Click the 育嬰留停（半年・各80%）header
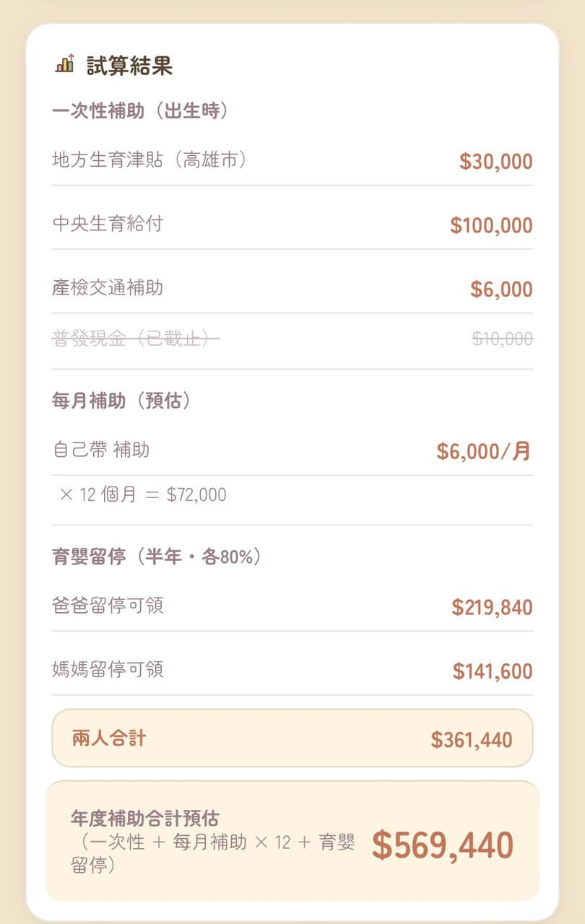 coord(157,557)
